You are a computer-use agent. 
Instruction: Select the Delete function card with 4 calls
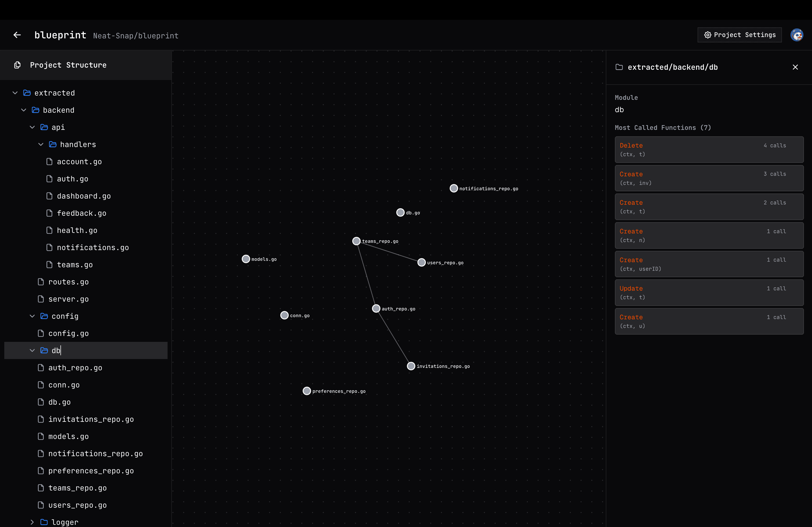[709, 149]
